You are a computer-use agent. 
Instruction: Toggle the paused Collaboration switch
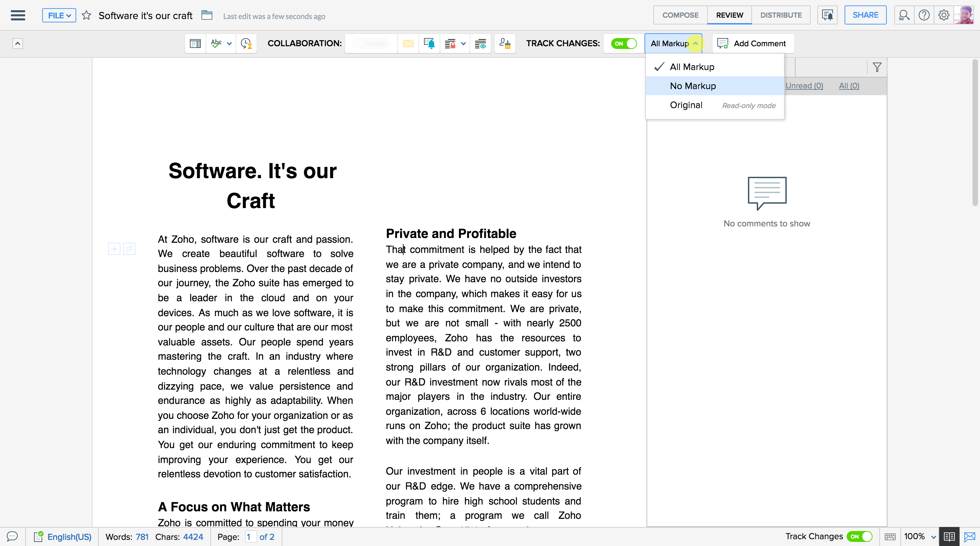click(x=371, y=43)
